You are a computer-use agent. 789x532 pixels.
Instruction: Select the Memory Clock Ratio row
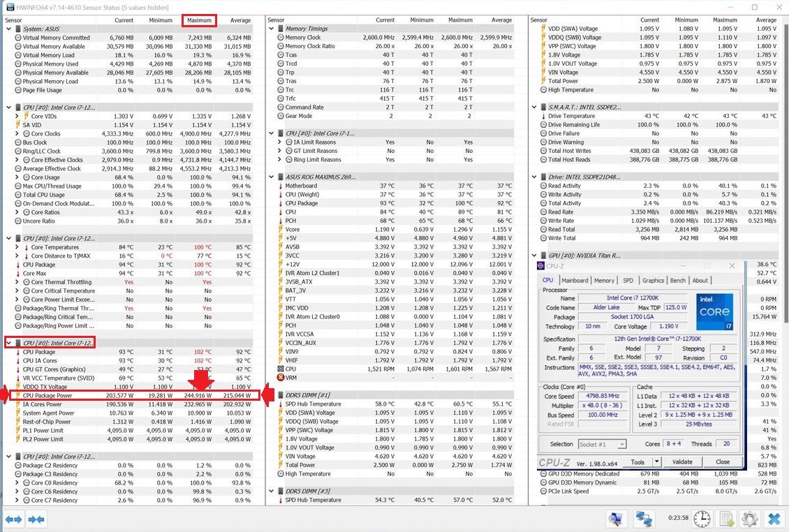click(x=395, y=46)
